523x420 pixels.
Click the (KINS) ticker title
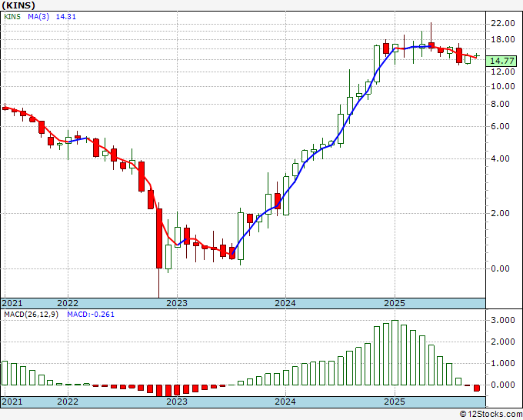(18, 5)
